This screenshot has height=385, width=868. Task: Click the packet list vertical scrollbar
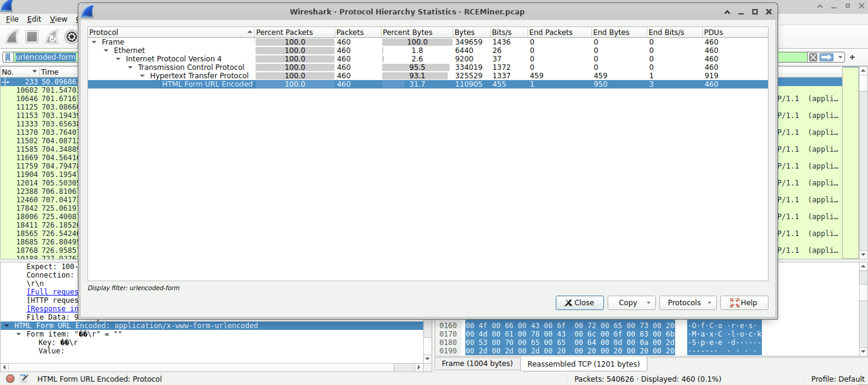pyautogui.click(x=863, y=163)
